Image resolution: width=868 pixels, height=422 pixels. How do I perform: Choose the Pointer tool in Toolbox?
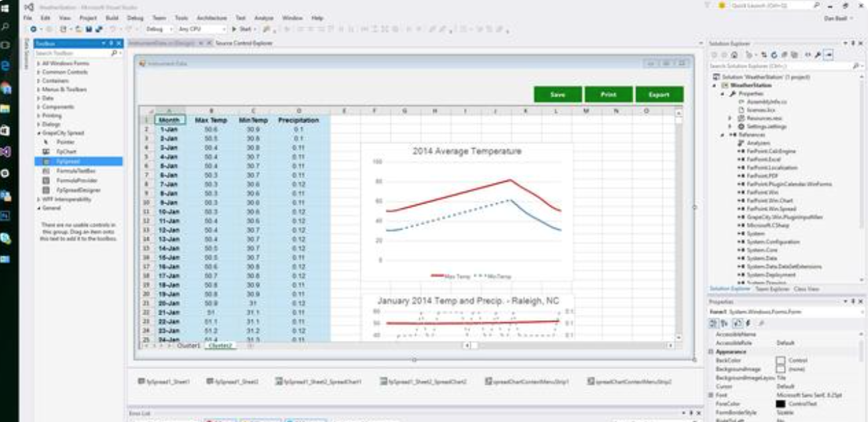[x=66, y=143]
